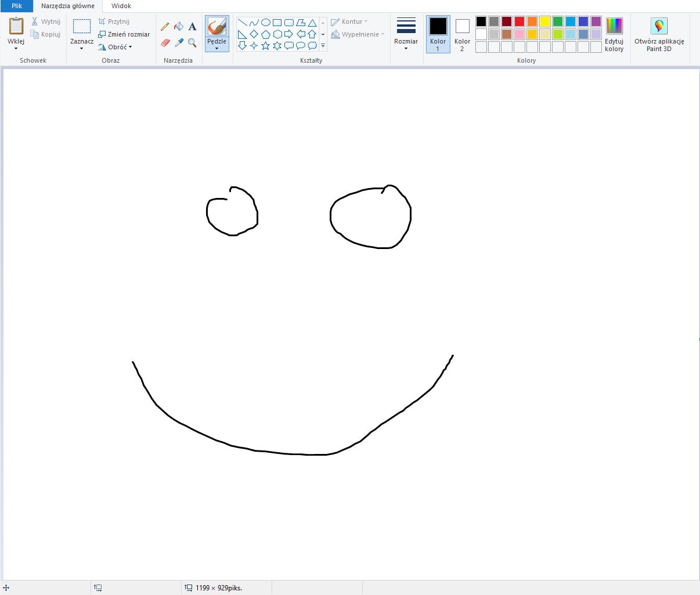
Task: Open the Plik file menu
Action: pyautogui.click(x=17, y=6)
